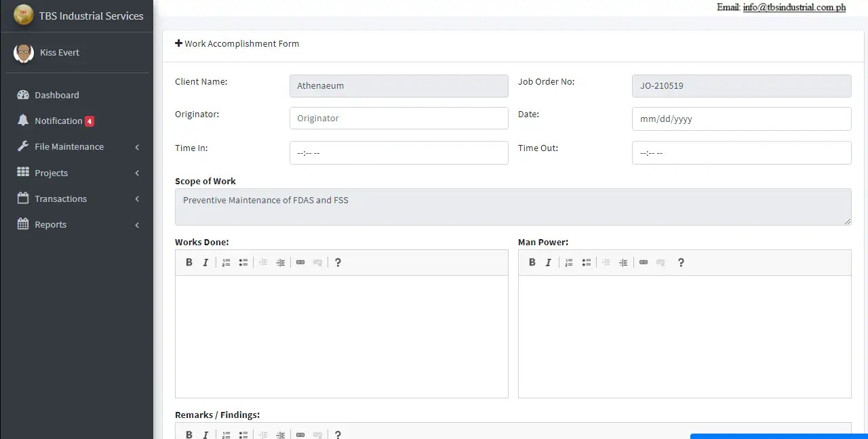The width and height of the screenshot is (868, 439).
Task: Insert a hyperlink in Works Done
Action: coord(300,262)
